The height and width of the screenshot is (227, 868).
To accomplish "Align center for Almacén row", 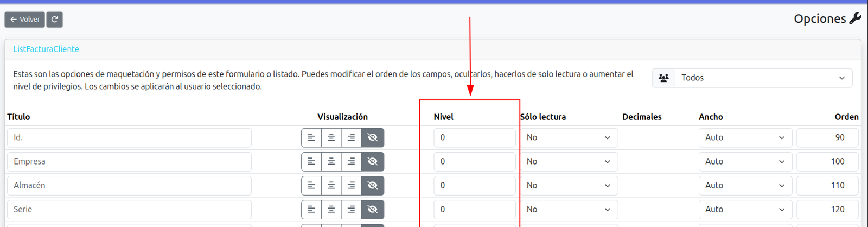I will (x=331, y=185).
